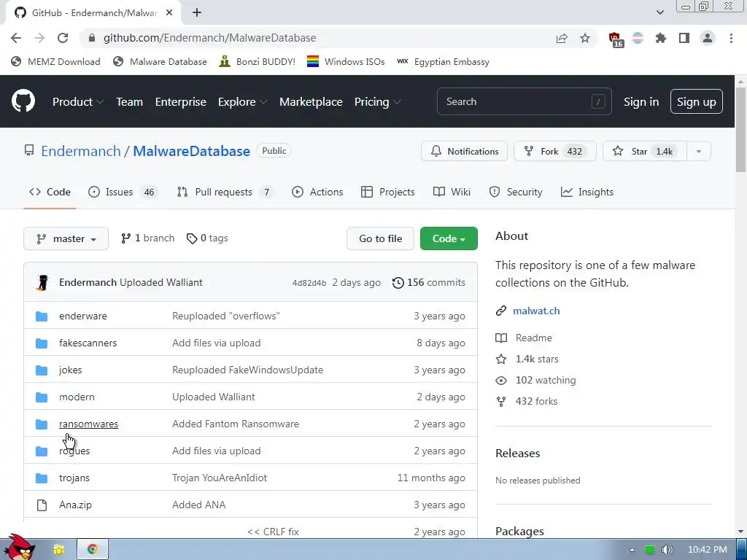
Task: Toggle the browser side panel icon
Action: click(x=684, y=38)
